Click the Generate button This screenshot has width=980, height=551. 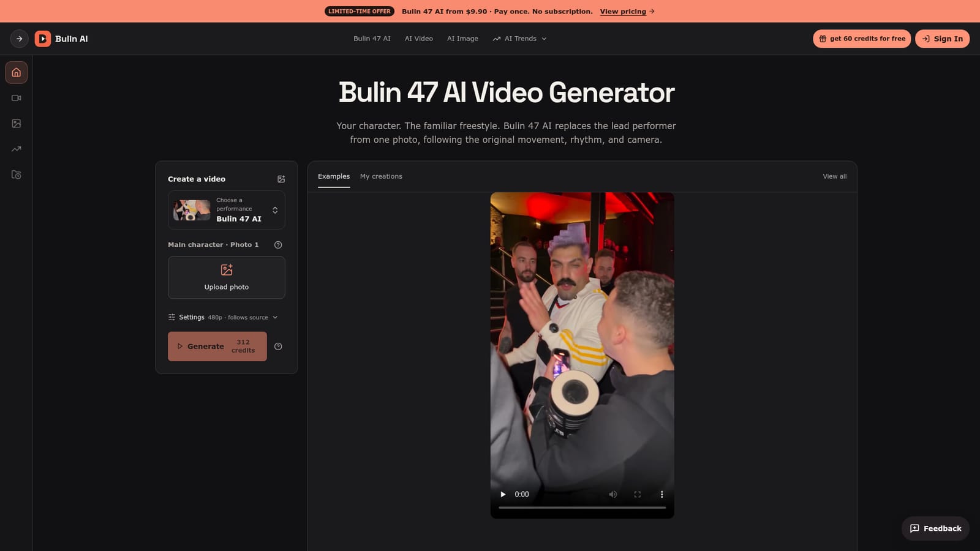[217, 347]
